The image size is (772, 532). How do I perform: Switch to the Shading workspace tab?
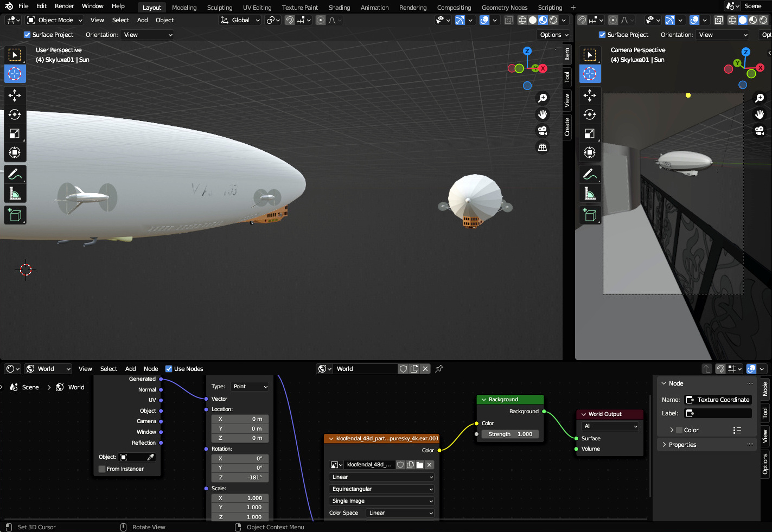pyautogui.click(x=339, y=8)
